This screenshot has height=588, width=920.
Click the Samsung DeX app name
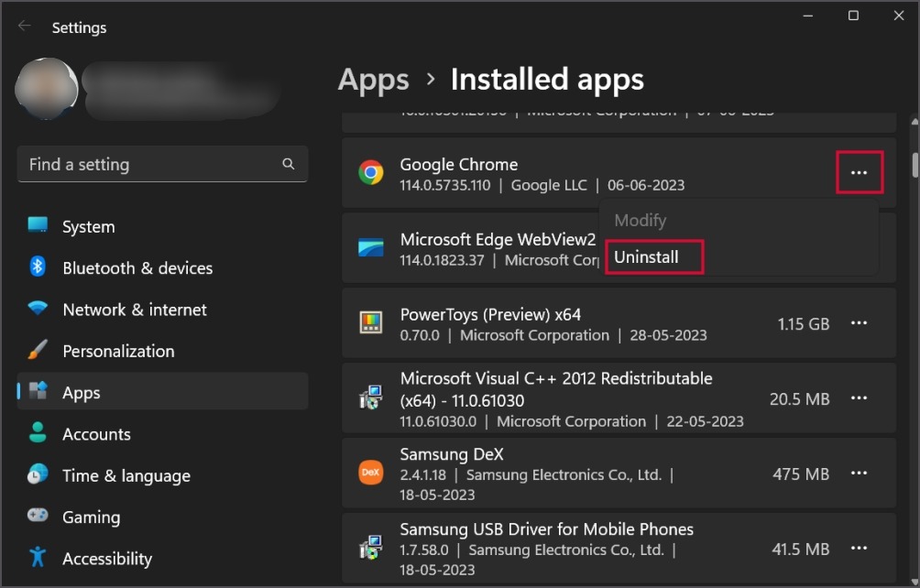pos(451,453)
